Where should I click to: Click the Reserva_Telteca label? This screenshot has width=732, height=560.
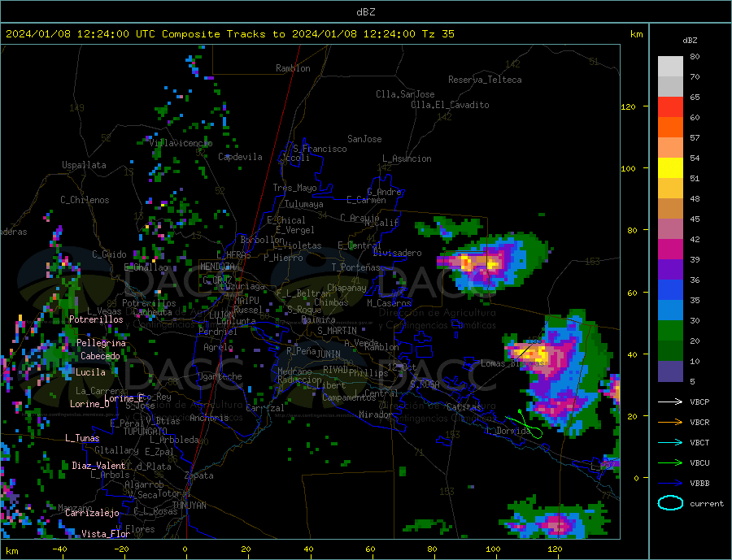pyautogui.click(x=485, y=80)
